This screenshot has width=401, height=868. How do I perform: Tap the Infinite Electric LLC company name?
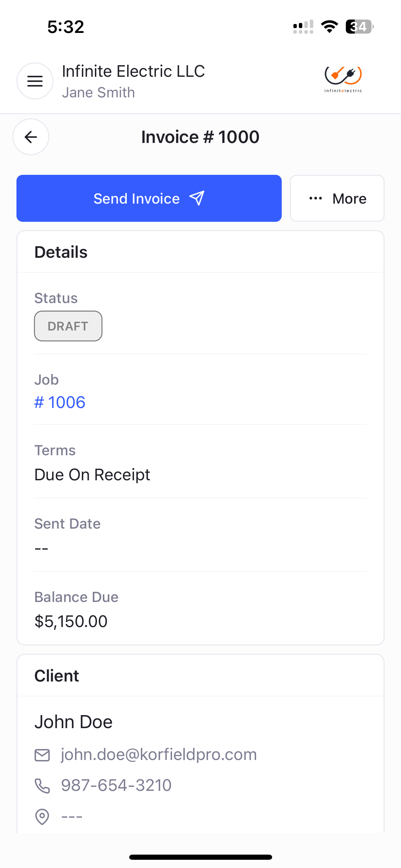(133, 71)
